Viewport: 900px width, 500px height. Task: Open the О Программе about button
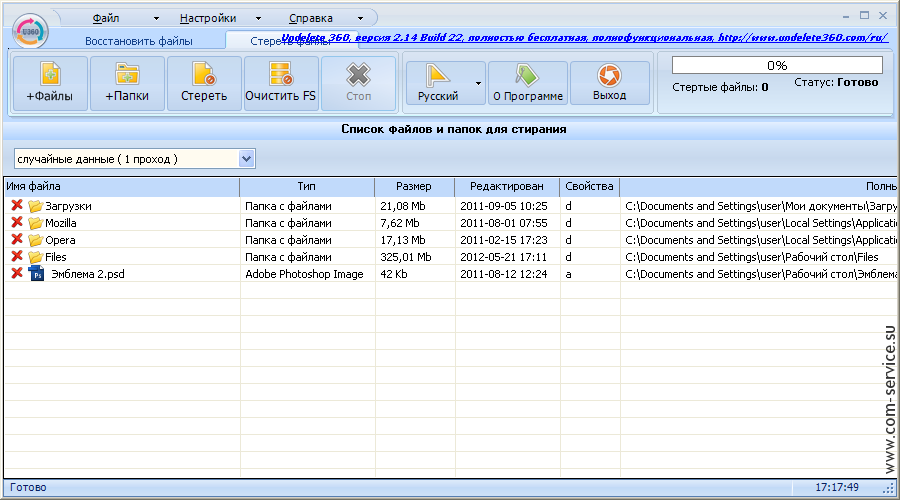[x=527, y=83]
